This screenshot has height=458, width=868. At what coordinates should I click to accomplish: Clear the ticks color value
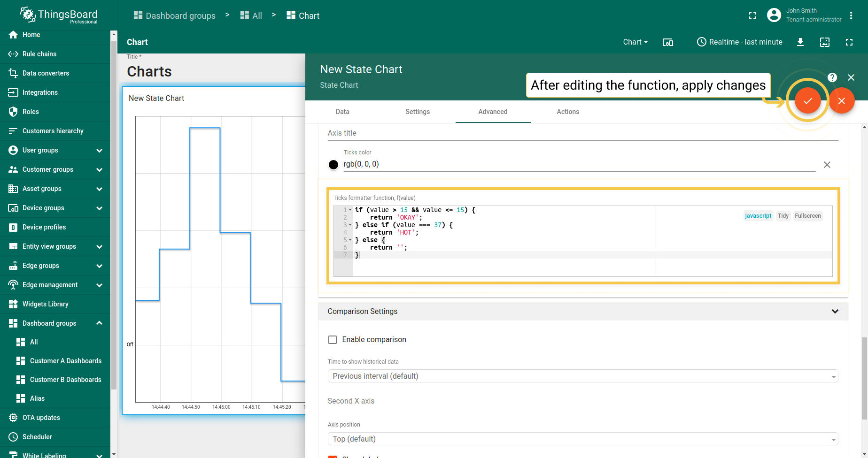(827, 165)
